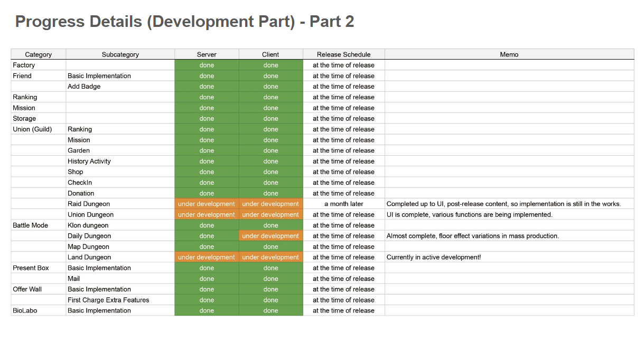Image resolution: width=644 pixels, height=361 pixels.
Task: Click the orange Server status for Raid Dungeon
Action: [x=207, y=204]
